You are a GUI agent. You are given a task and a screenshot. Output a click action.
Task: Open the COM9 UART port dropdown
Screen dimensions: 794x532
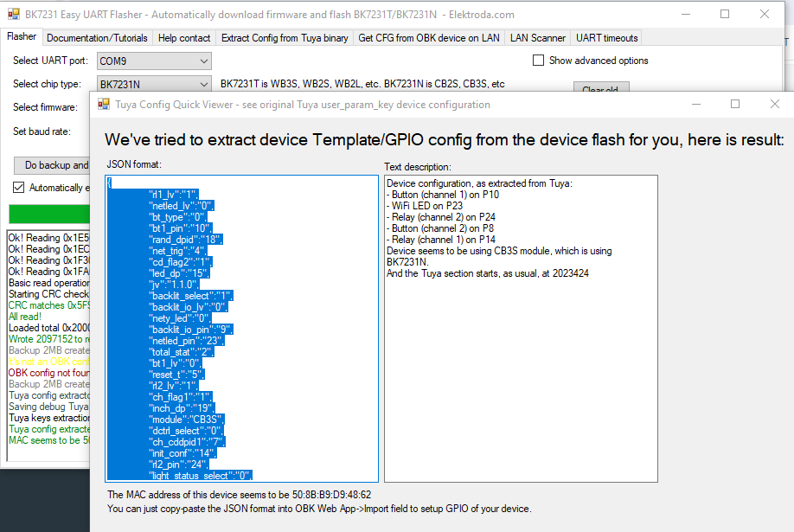[154, 61]
